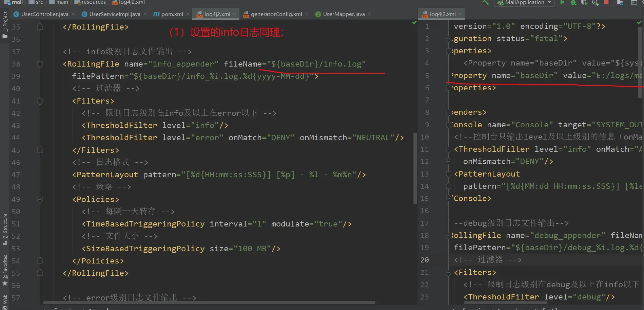Build project with the hammer icon
The width and height of the screenshot is (644, 310).
pos(486,2)
